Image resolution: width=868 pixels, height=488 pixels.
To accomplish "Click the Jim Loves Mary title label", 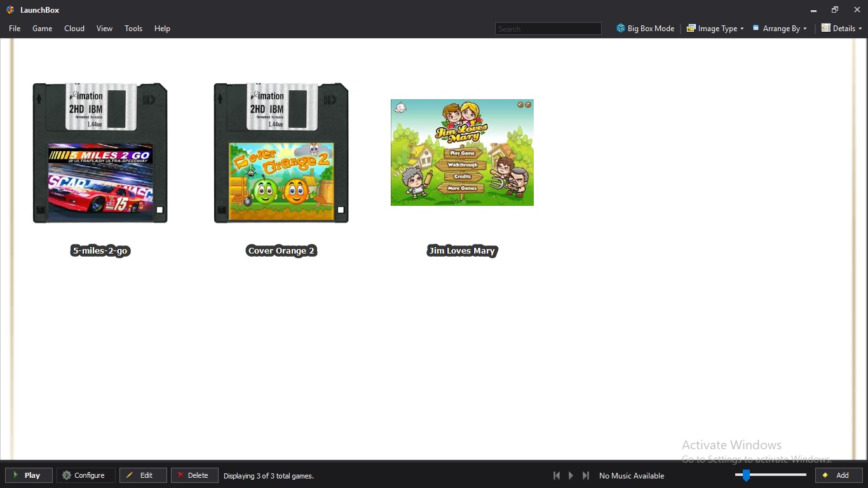I will click(x=462, y=251).
